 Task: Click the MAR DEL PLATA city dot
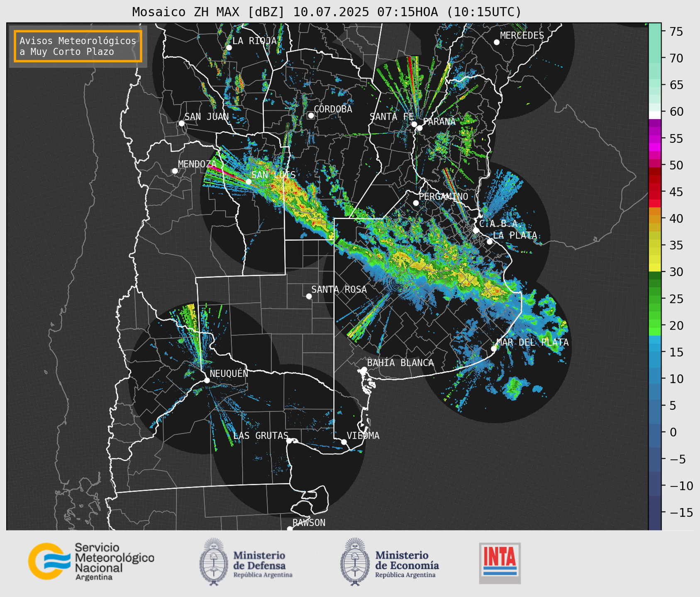pyautogui.click(x=494, y=349)
